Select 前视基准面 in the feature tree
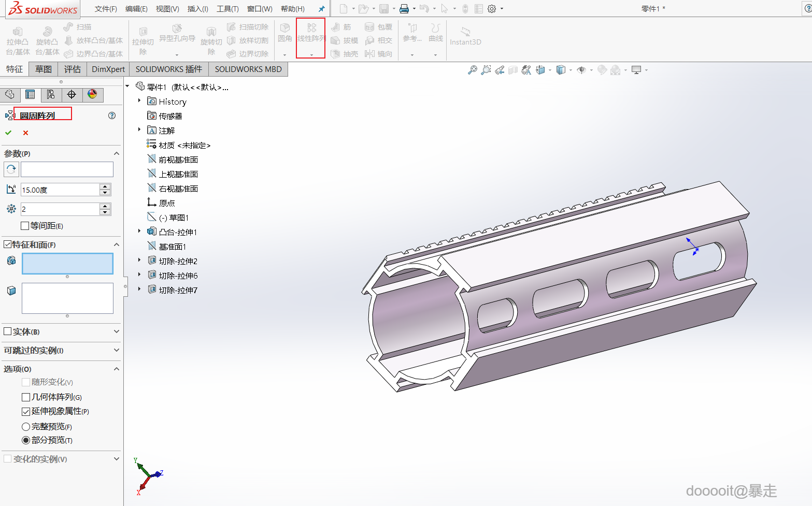Screen dimensions: 812x506 (178, 160)
